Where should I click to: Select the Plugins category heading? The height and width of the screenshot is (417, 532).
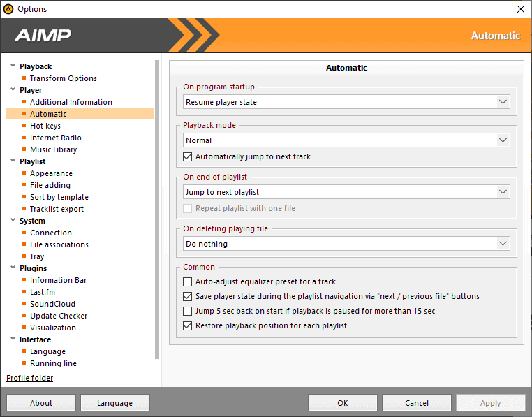coord(34,268)
